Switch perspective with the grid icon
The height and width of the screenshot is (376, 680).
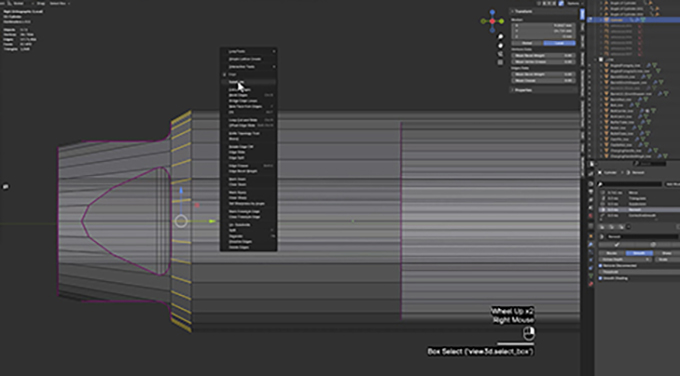500,62
